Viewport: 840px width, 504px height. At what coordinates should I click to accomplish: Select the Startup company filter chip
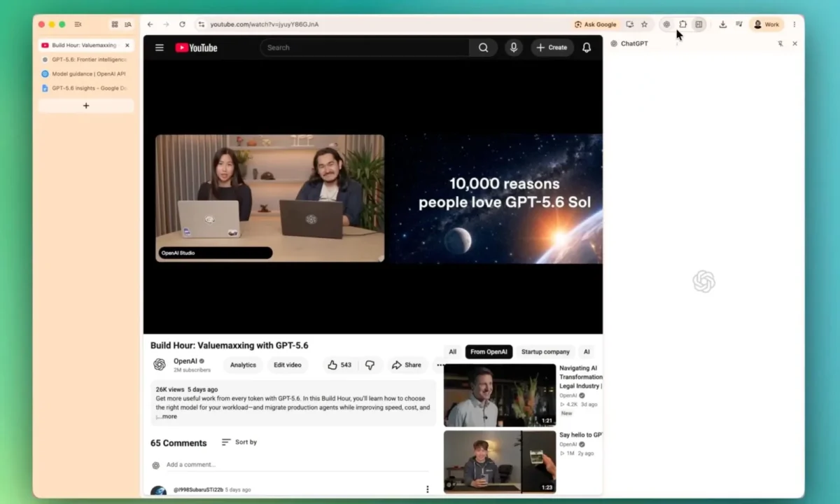[545, 352]
